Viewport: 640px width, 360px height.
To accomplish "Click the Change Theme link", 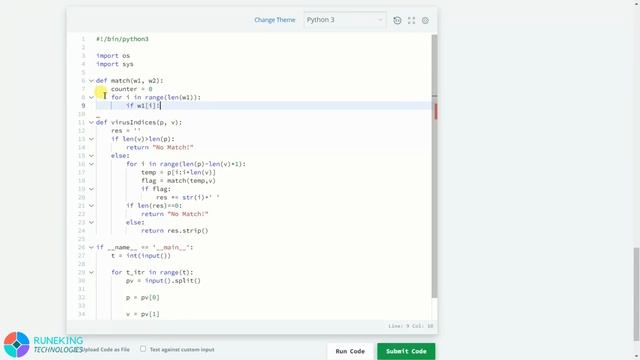I will pos(274,20).
